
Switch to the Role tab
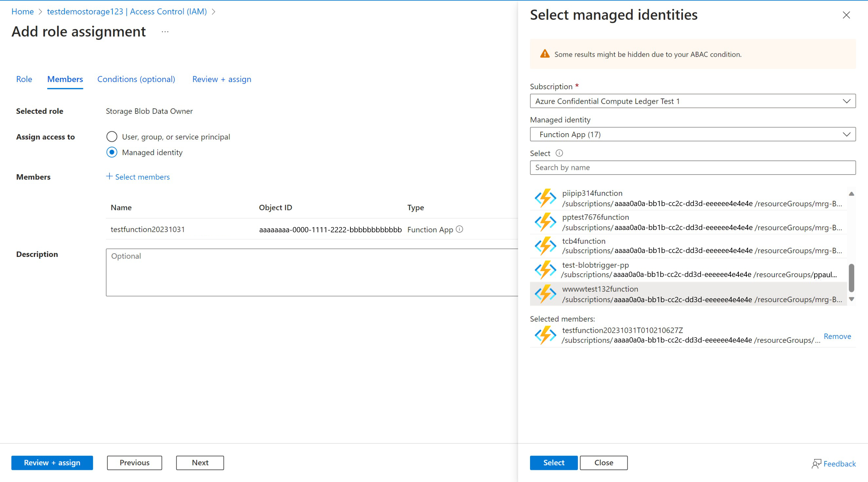point(23,78)
